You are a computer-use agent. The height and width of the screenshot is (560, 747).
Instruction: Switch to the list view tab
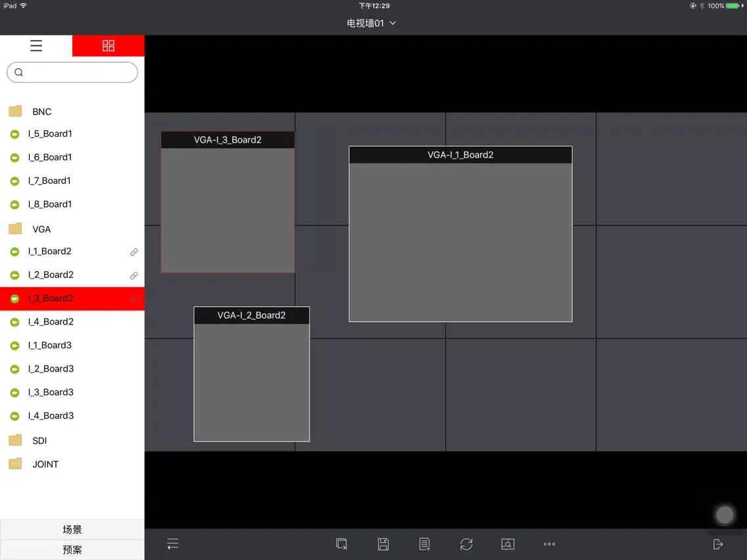coord(36,46)
